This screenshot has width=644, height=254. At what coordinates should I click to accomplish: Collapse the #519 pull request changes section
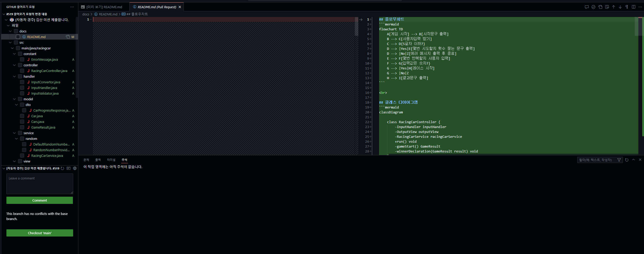(x=4, y=14)
